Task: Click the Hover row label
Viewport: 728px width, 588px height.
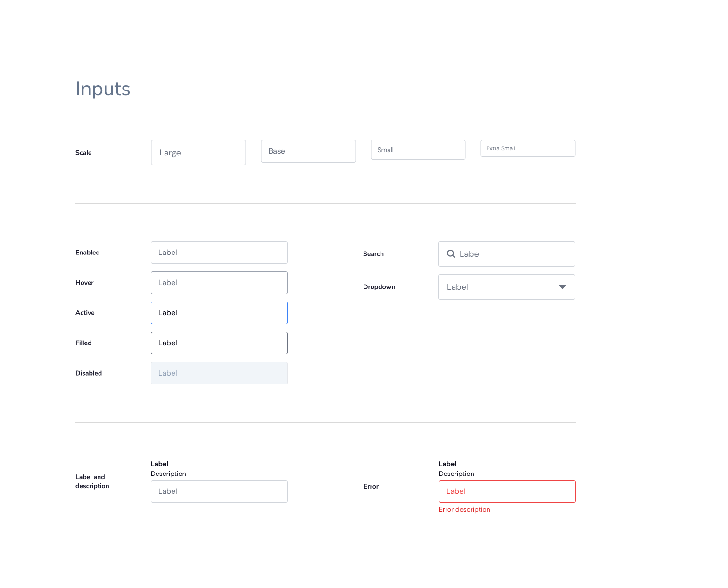Action: click(84, 283)
